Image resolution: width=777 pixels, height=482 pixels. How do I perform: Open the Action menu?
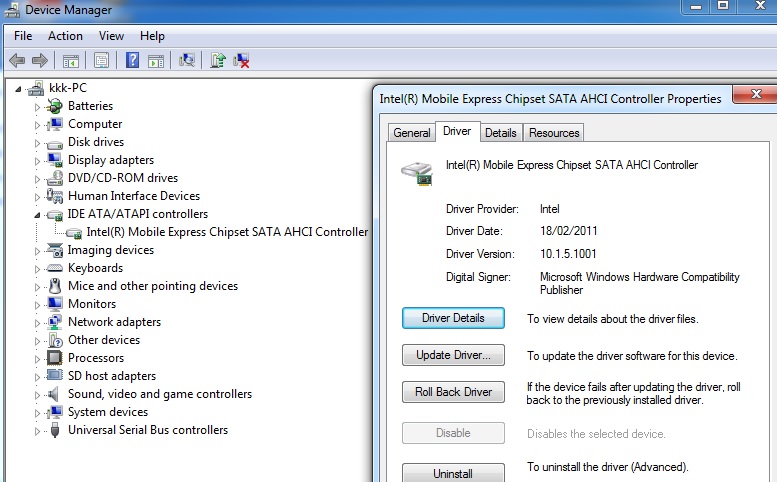click(x=65, y=36)
